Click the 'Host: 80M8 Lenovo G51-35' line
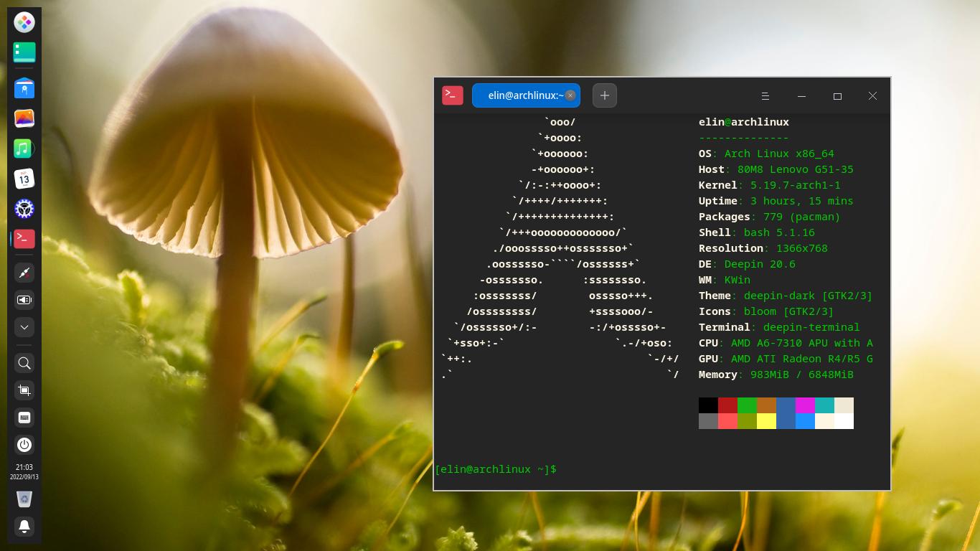Viewport: 980px width, 551px height. [x=776, y=169]
